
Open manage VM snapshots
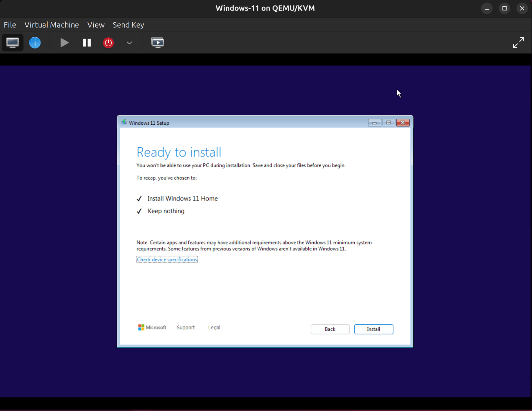(158, 42)
